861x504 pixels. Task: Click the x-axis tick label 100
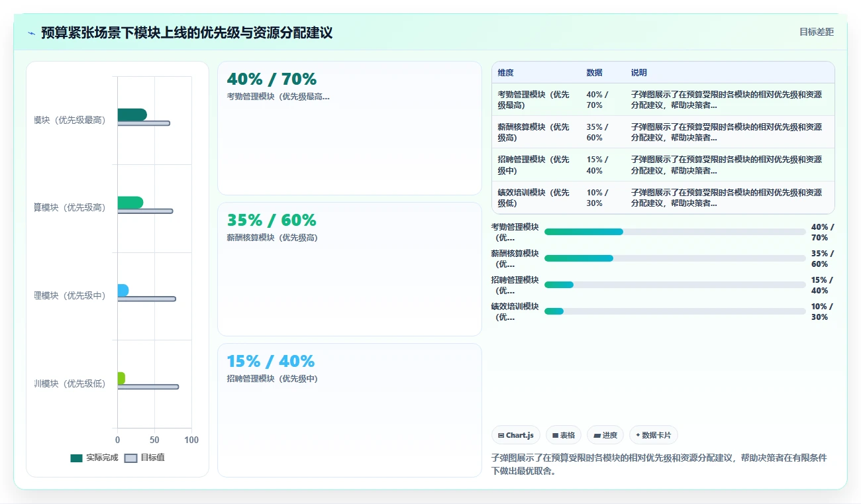click(191, 440)
